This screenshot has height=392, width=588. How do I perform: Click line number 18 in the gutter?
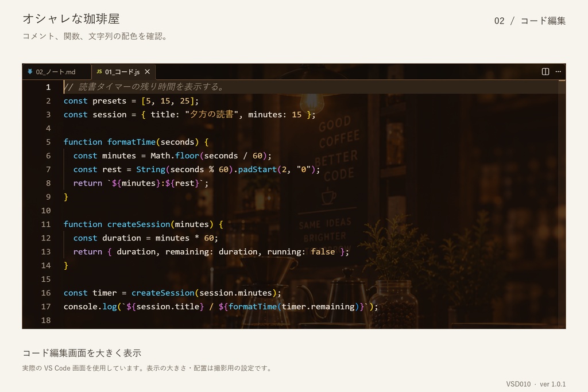pyautogui.click(x=46, y=320)
